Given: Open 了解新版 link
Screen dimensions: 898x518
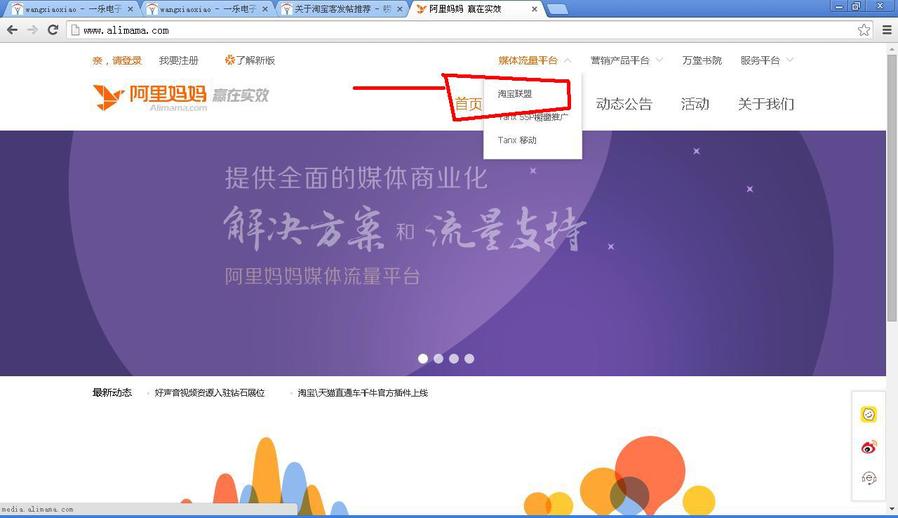Looking at the screenshot, I should click(250, 60).
